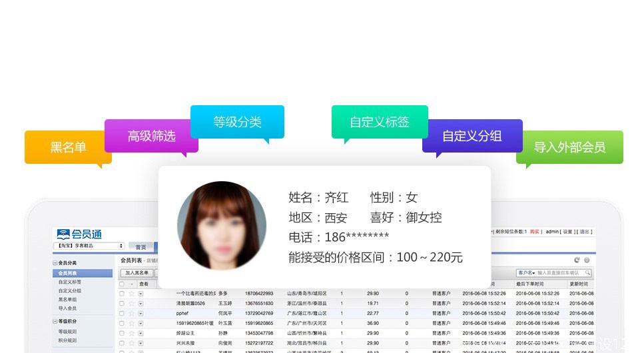Click the 会员通 logo
Image resolution: width=644 pixels, height=353 pixels.
pyautogui.click(x=79, y=234)
